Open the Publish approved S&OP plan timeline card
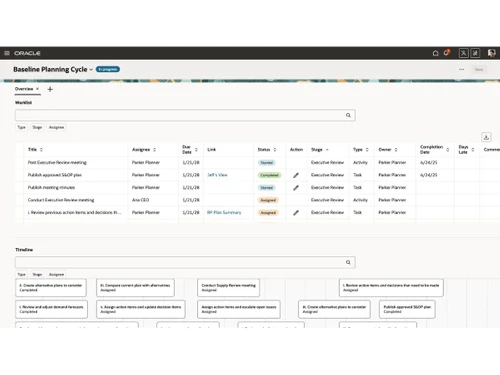Viewport: 500px width, 375px height. point(407,309)
